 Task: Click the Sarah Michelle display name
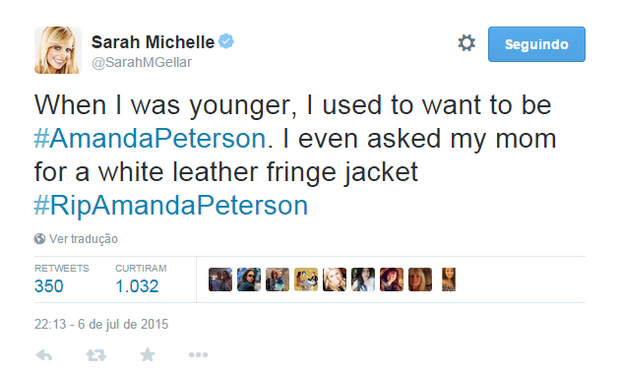tap(153, 42)
